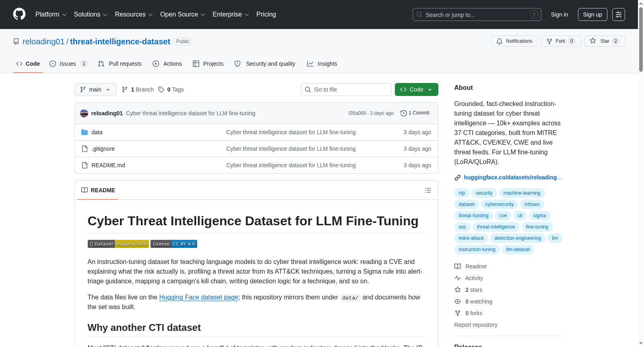This screenshot has height=347, width=644.
Task: Focus the Go to file input
Action: 346,89
